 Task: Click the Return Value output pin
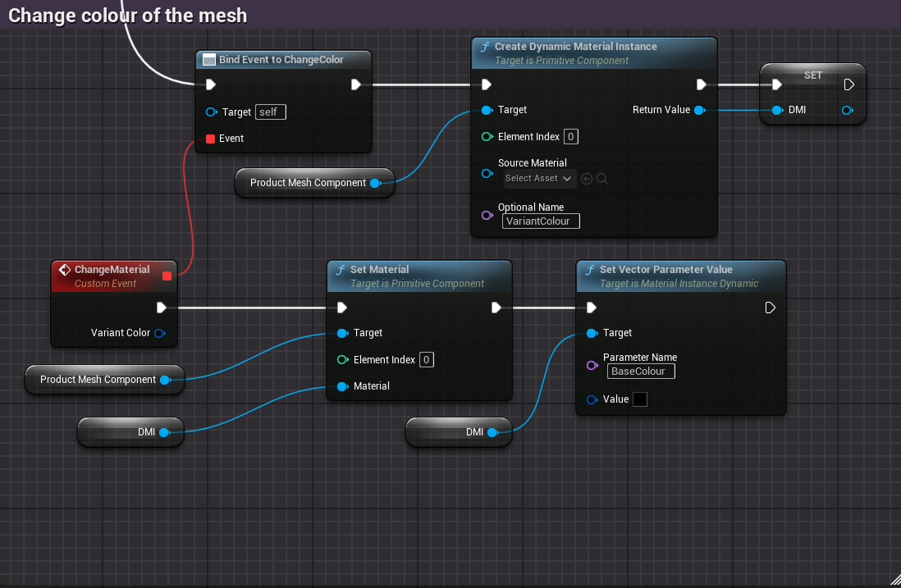pos(698,110)
